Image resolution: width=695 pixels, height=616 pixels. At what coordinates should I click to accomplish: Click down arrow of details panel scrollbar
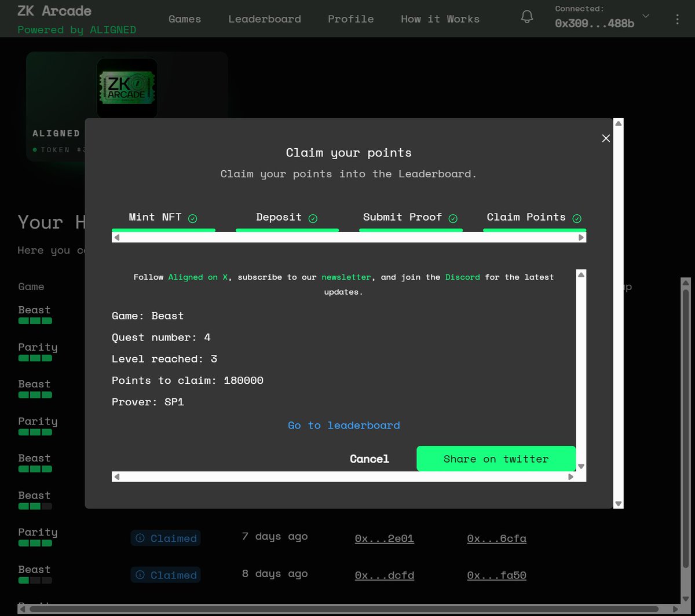click(x=581, y=466)
